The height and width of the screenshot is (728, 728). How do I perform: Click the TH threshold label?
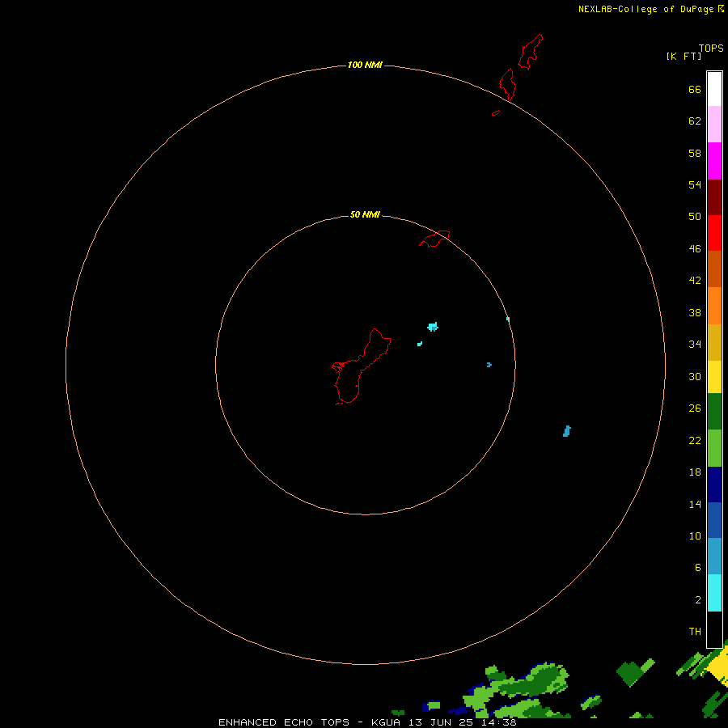point(695,632)
